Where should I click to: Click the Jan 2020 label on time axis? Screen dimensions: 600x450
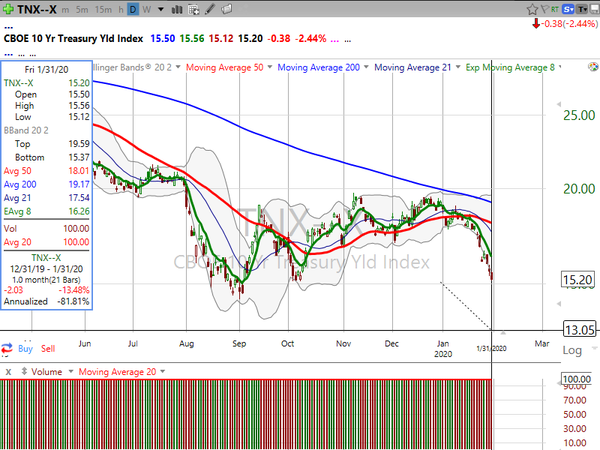443,349
